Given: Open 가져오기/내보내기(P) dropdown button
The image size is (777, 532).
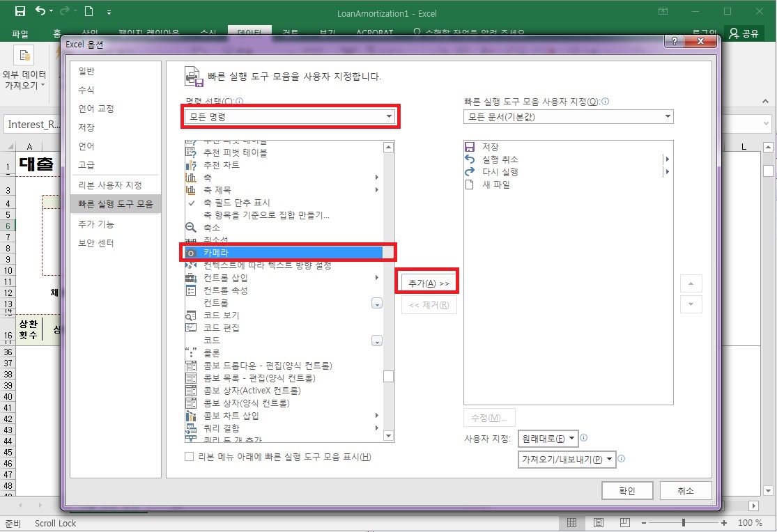Looking at the screenshot, I should point(567,459).
